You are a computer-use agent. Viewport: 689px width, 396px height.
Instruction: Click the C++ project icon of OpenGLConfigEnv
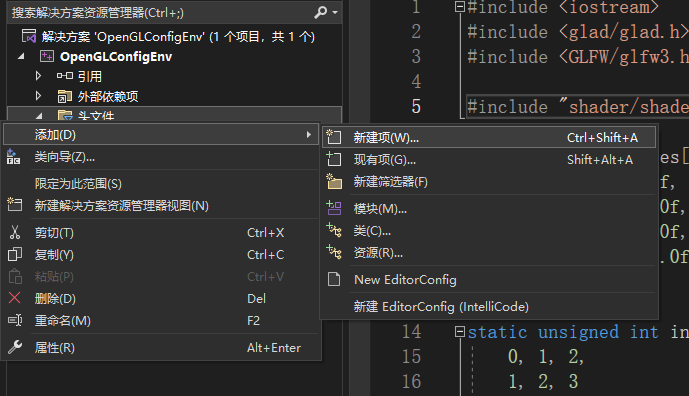click(x=47, y=56)
